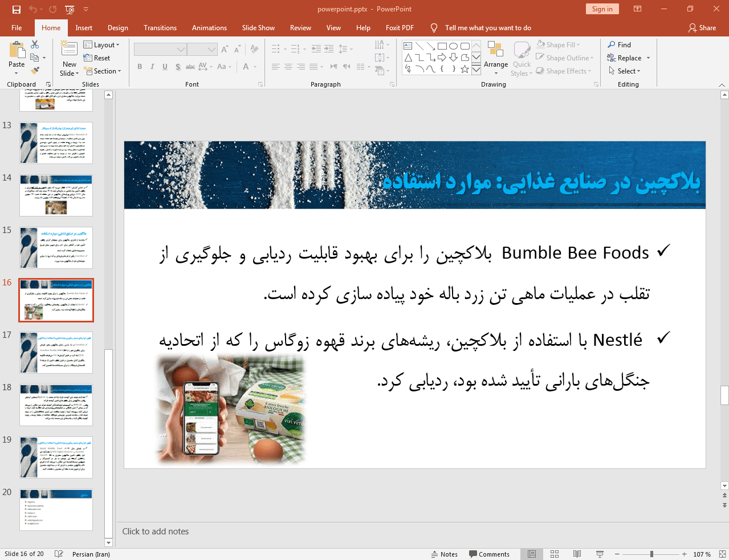Screen dimensions: 729x560
Task: Open the Foxit PDF tab
Action: point(400,28)
